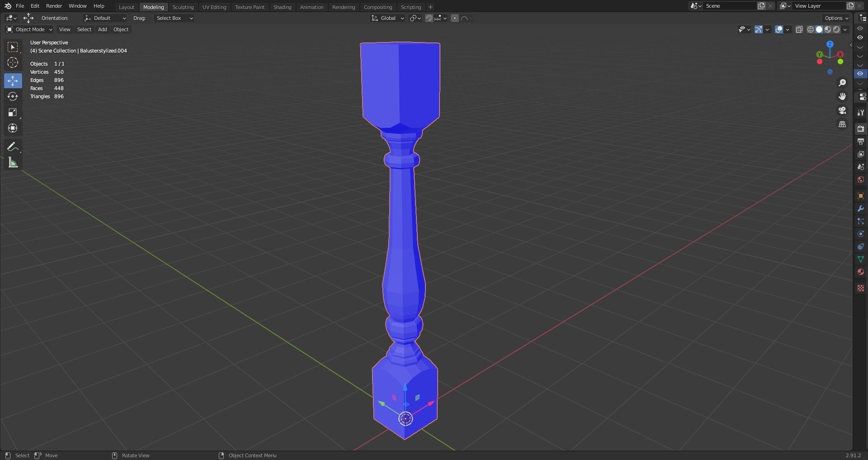Open the viewport View menu
The height and width of the screenshot is (460, 868).
(x=65, y=29)
